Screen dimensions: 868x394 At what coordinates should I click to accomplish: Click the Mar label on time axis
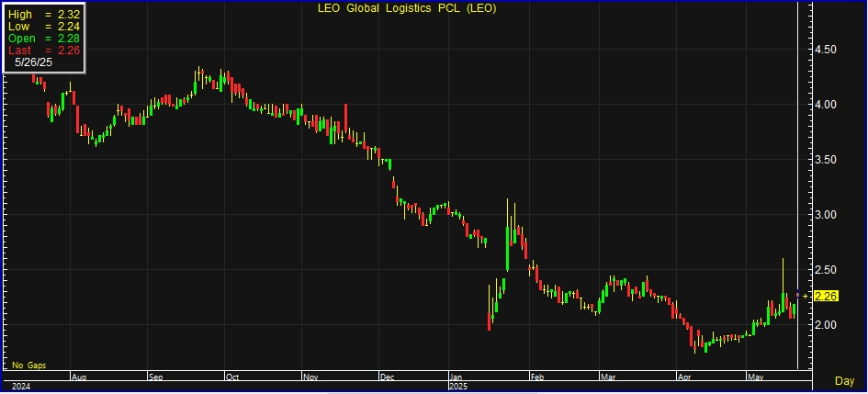pyautogui.click(x=607, y=377)
